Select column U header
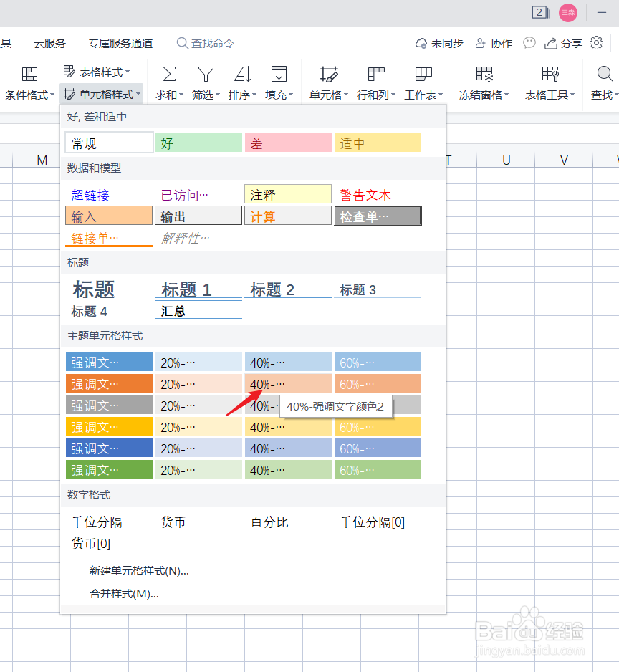The image size is (619, 672). point(506,160)
